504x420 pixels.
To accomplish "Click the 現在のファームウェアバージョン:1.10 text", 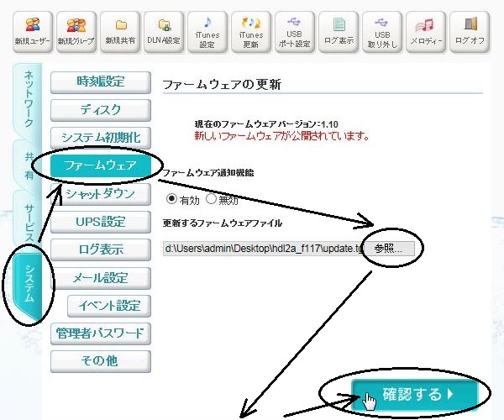I will (x=266, y=124).
